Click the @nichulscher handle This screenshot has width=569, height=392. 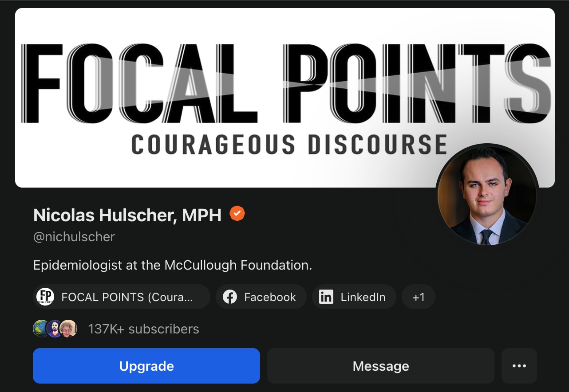click(x=74, y=237)
